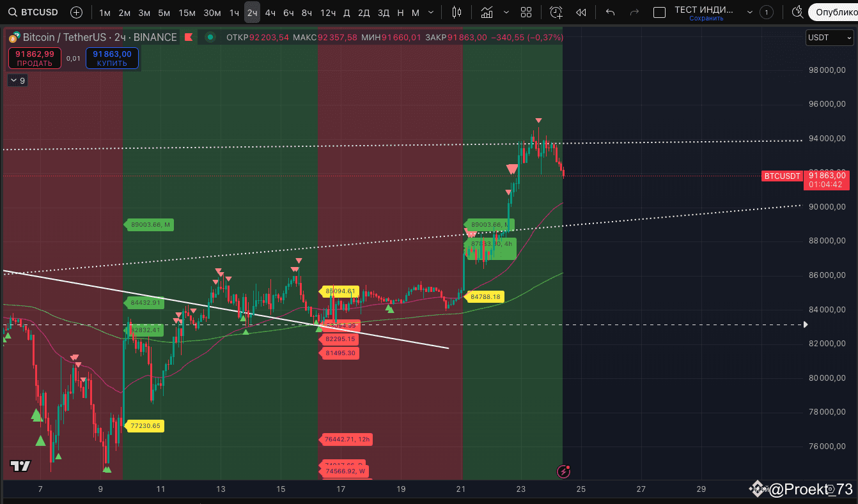Click the red 82295.15 level label

click(339, 339)
